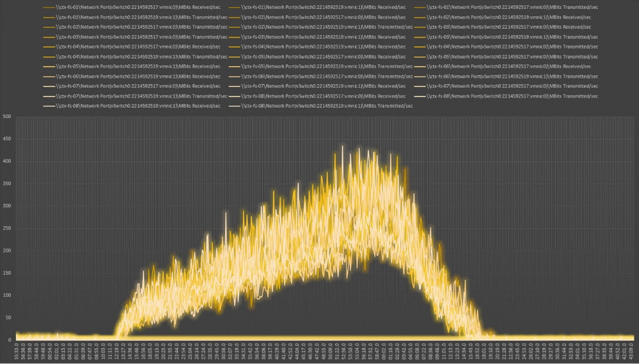The width and height of the screenshot is (639, 364).
Task: Select legend entry ctx-fs-04 vmnic0 MBits Received/sec
Action: click(132, 46)
